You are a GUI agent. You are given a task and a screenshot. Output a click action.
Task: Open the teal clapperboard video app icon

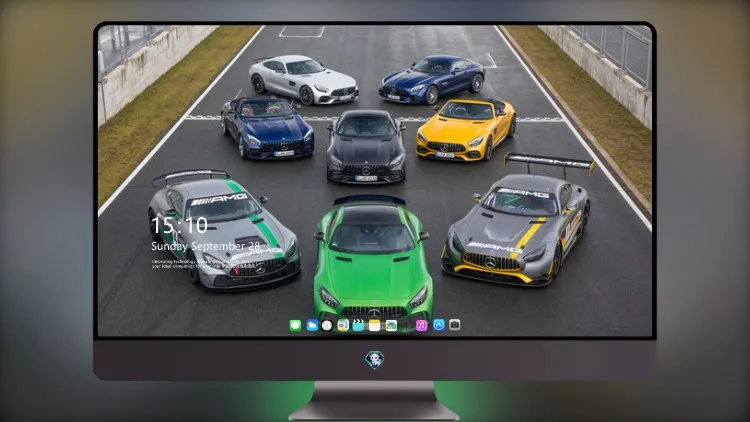click(x=358, y=325)
